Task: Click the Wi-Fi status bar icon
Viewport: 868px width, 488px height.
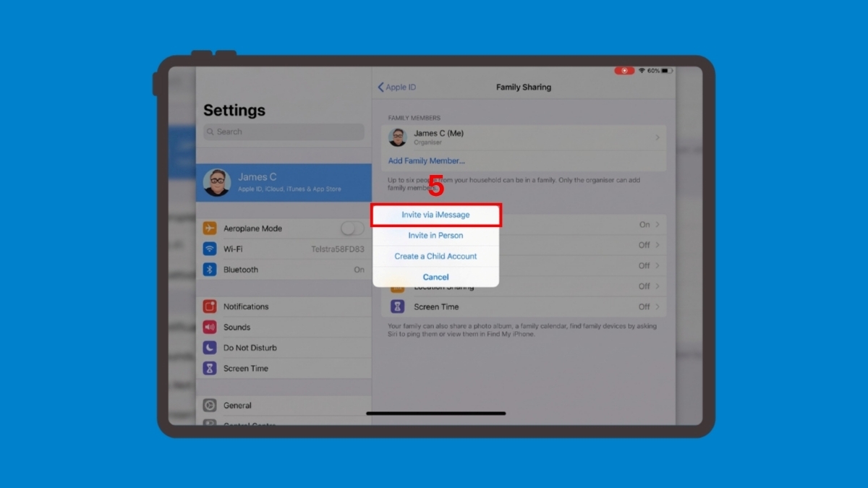Action: [642, 71]
